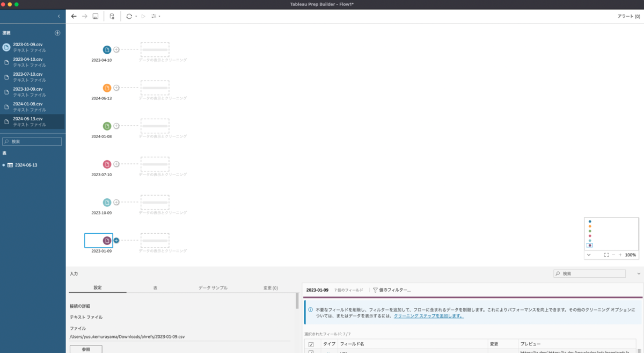Screen dimensions: 644x353
Task: Select the purple 2023-01-09 input step
Action: pos(107,240)
